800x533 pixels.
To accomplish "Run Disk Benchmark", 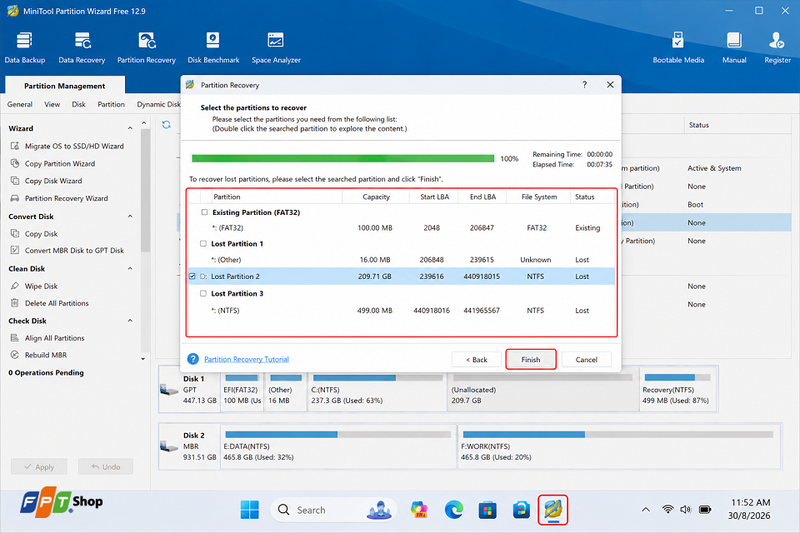I will [x=213, y=48].
